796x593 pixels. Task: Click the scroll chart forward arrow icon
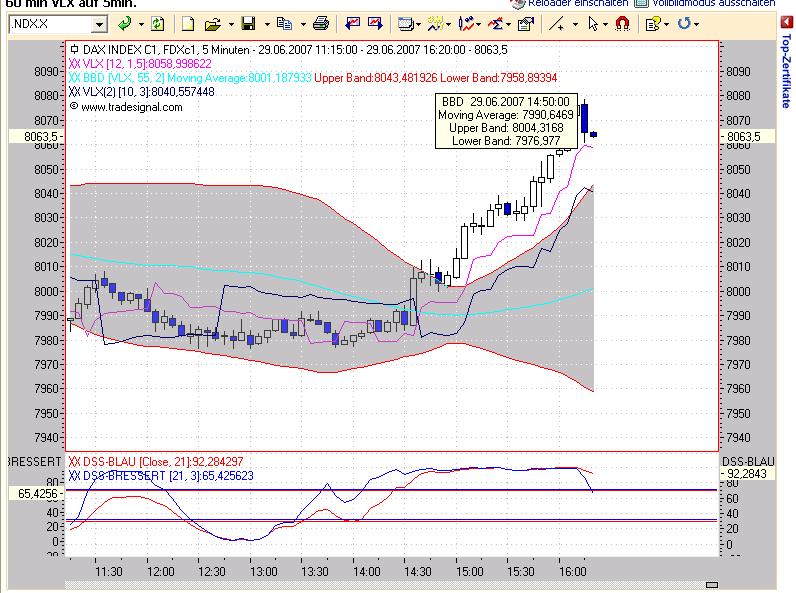[375, 23]
